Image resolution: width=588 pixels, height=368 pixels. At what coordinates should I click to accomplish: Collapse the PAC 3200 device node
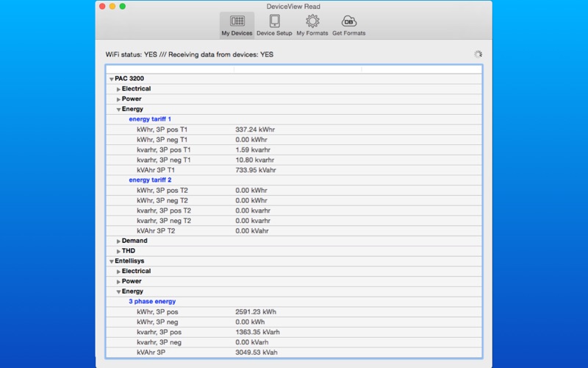tap(112, 79)
